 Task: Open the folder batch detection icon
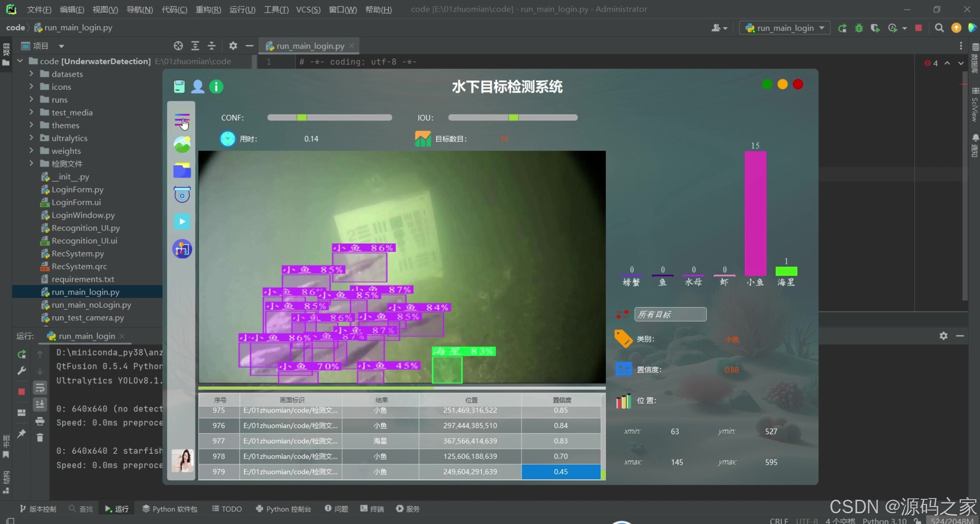click(182, 170)
